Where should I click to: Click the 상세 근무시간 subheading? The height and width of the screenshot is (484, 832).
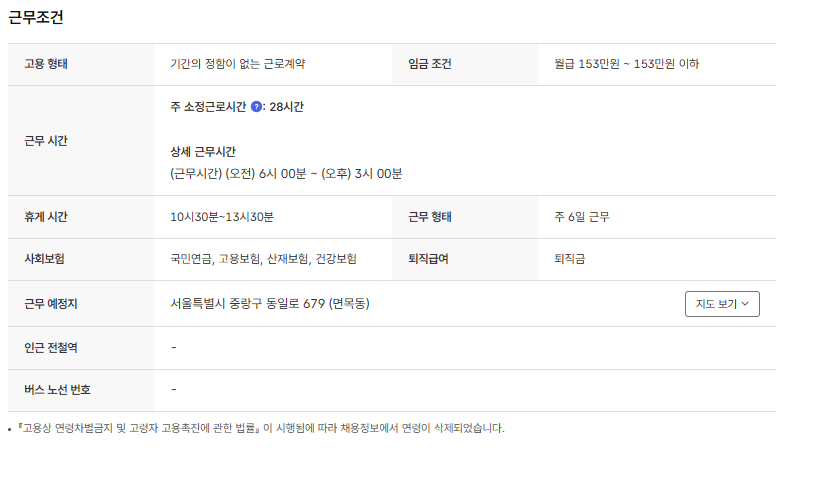pos(203,152)
